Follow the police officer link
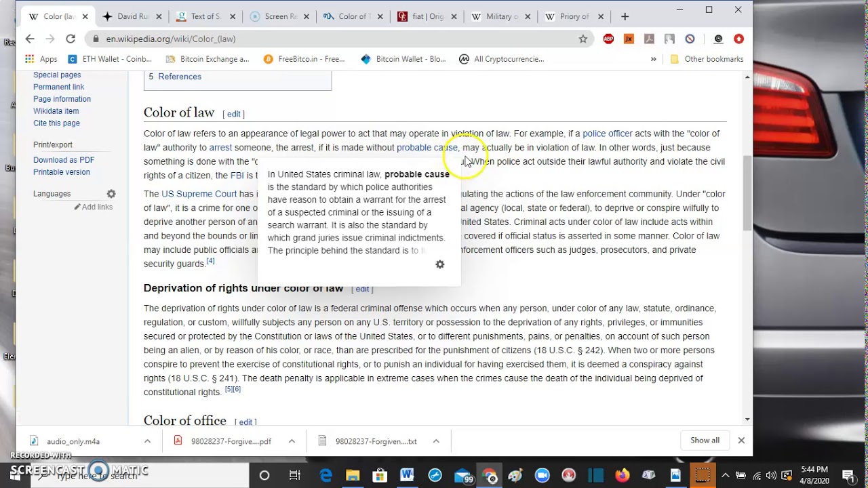 pyautogui.click(x=607, y=134)
